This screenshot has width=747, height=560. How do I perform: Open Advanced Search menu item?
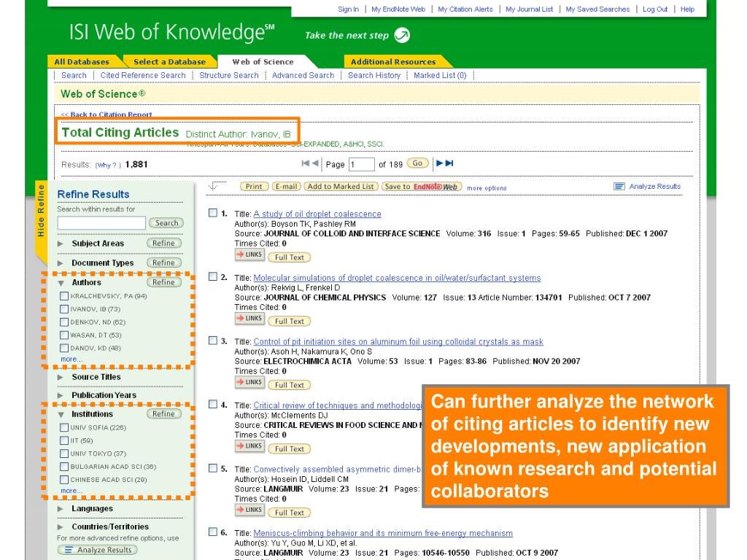(303, 75)
